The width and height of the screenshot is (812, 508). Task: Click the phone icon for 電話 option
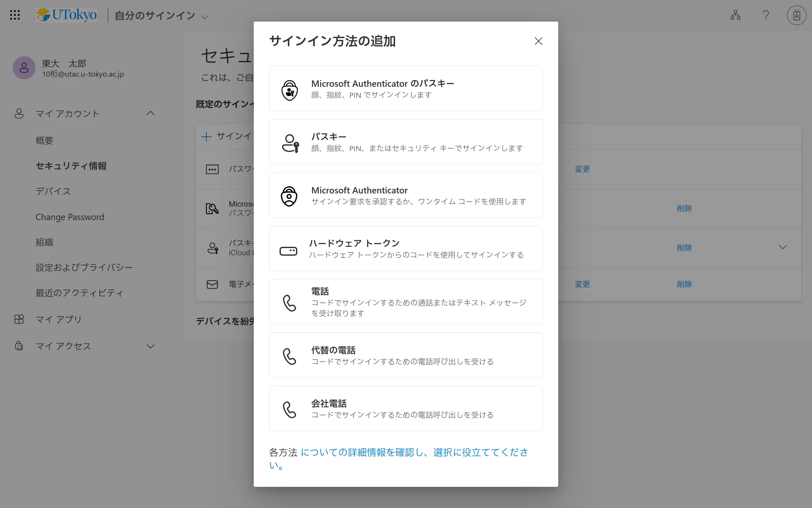pyautogui.click(x=289, y=303)
